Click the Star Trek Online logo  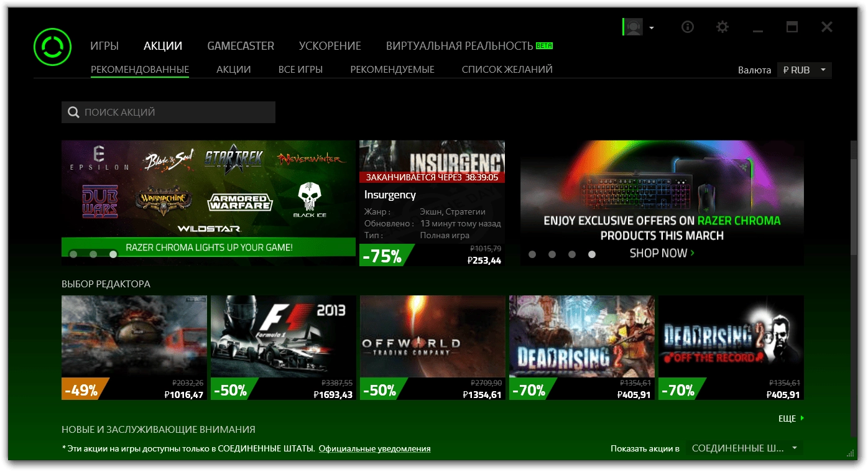tap(234, 161)
